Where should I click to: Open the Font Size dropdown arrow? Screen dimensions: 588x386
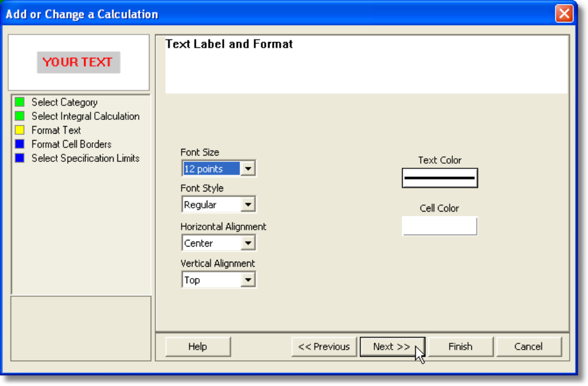click(248, 169)
